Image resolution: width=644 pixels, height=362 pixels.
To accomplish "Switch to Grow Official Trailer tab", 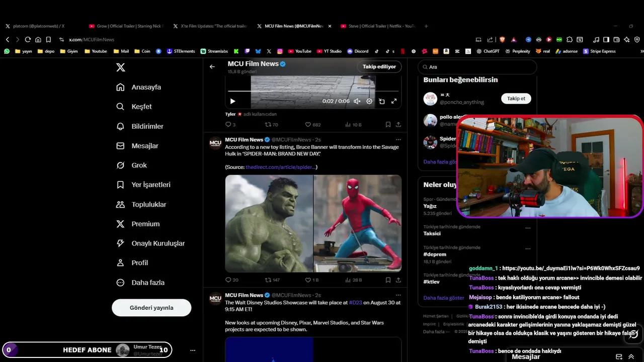I will click(126, 26).
